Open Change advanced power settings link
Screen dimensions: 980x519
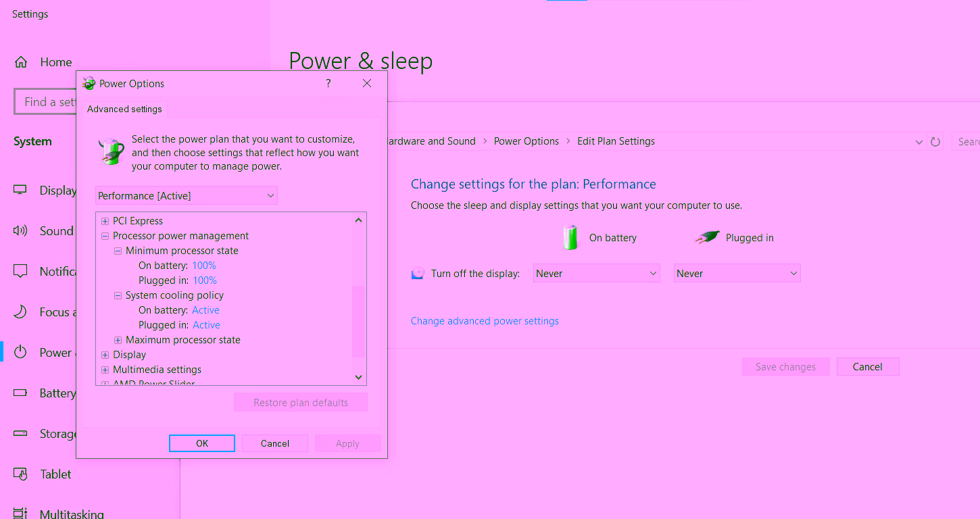[x=485, y=321]
